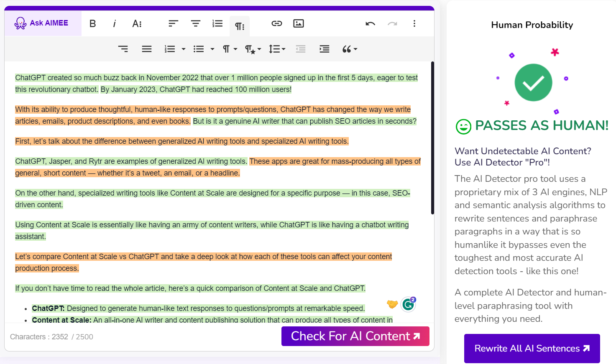616x364 pixels.
Task: Expand the bulleted list style dropdown arrow
Action: tap(212, 49)
